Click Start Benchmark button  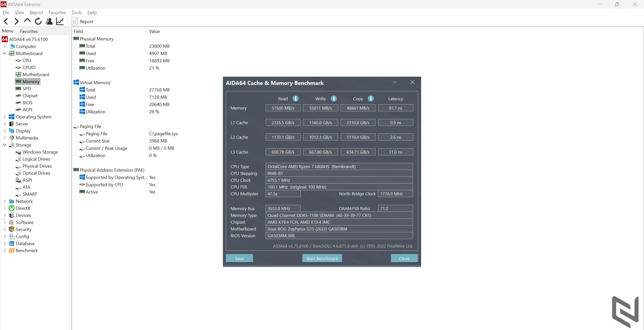(x=322, y=258)
